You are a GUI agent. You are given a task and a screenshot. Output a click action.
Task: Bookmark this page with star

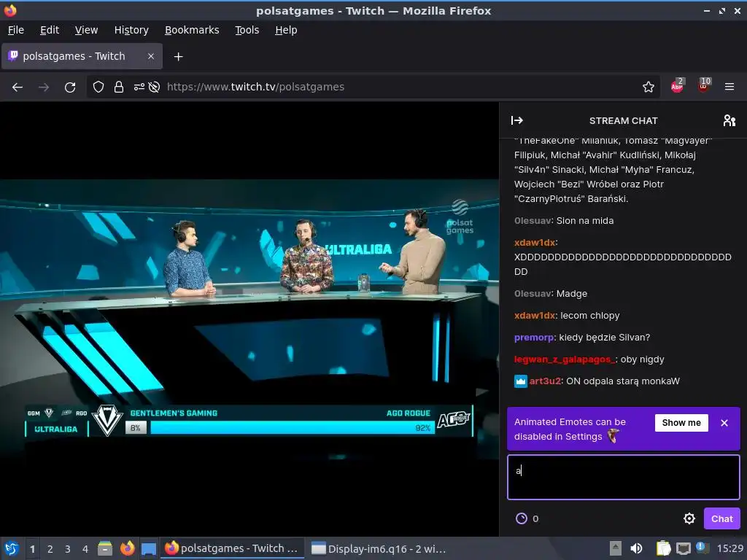(648, 87)
